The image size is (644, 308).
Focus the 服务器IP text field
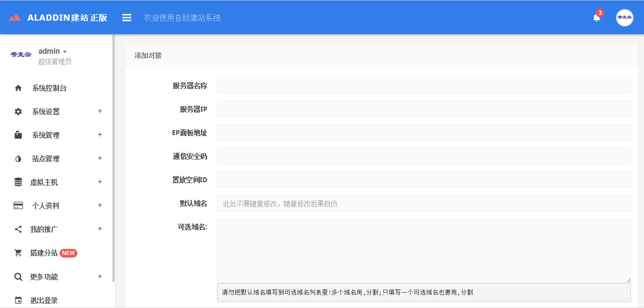pyautogui.click(x=424, y=109)
